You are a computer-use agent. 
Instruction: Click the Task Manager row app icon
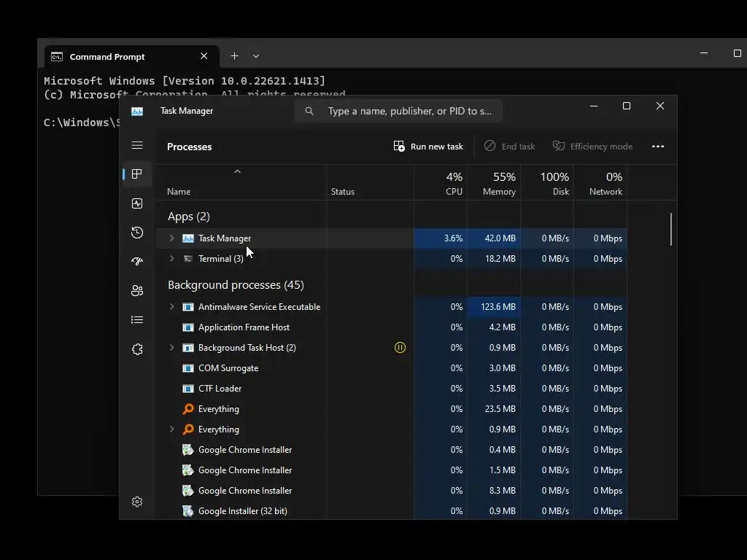click(x=188, y=238)
